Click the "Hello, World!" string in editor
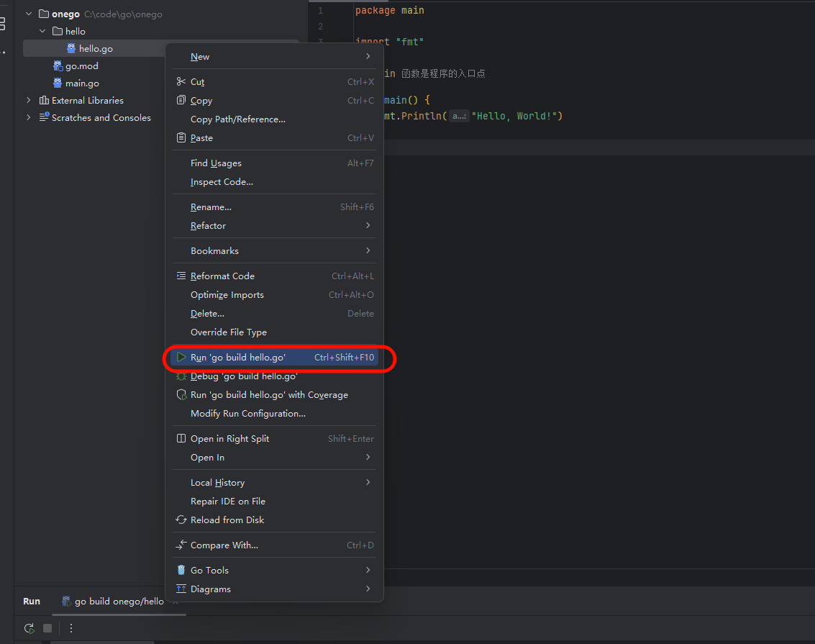The height and width of the screenshot is (644, 815). tap(514, 116)
